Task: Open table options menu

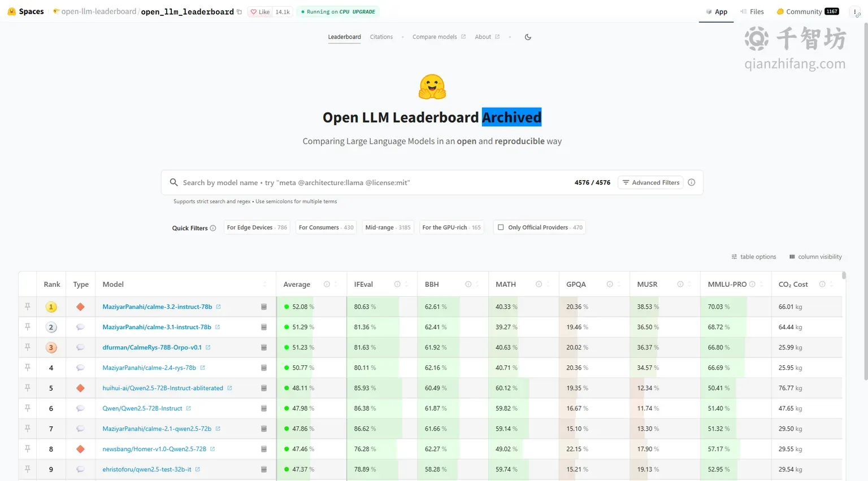Action: (754, 257)
